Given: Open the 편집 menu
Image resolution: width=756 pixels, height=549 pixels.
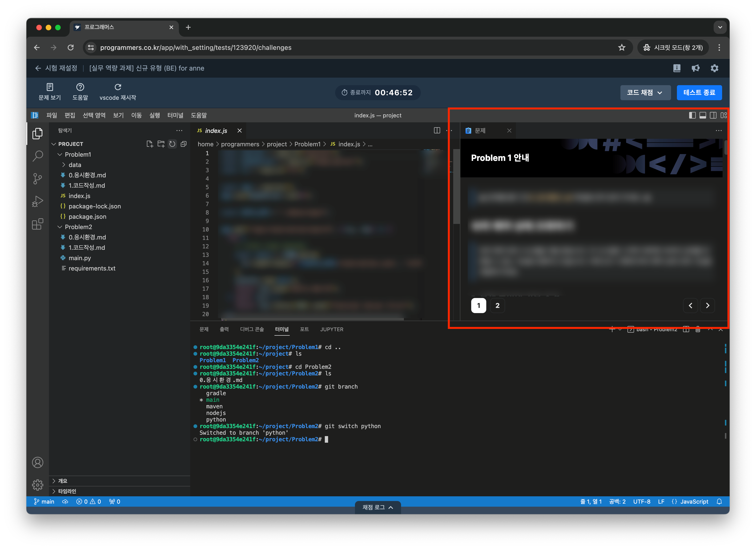Looking at the screenshot, I should (70, 115).
